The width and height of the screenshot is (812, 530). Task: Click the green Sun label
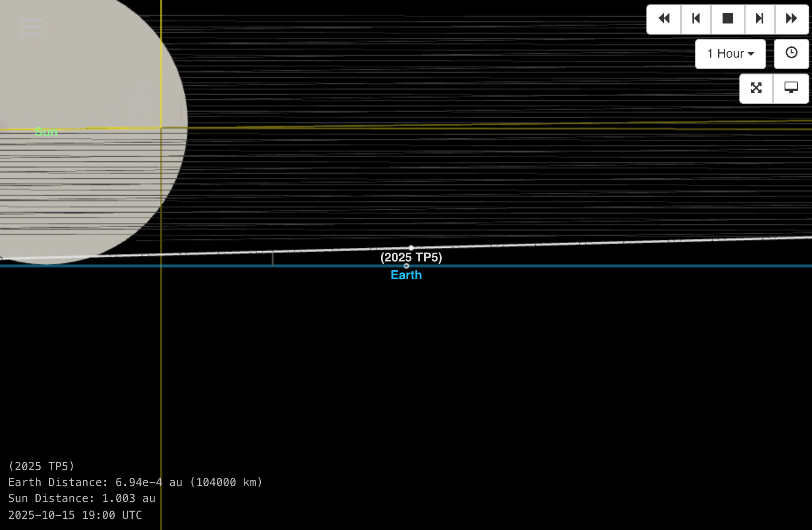46,132
